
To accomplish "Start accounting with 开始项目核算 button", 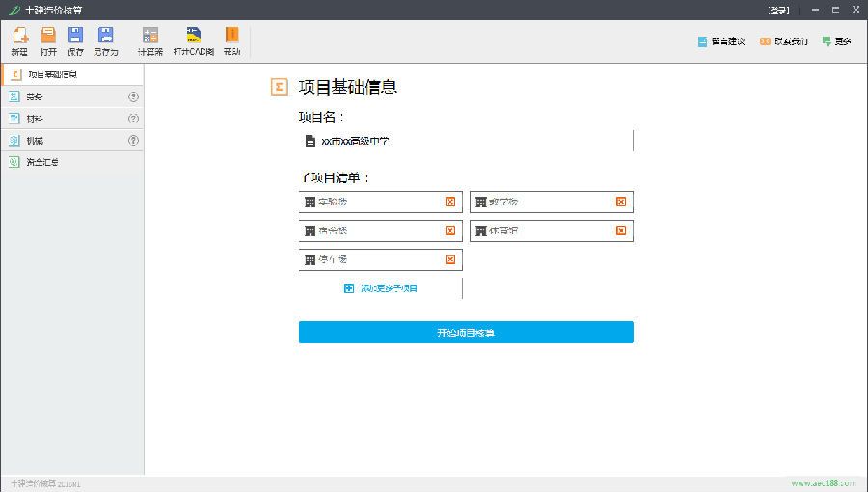I will (466, 333).
